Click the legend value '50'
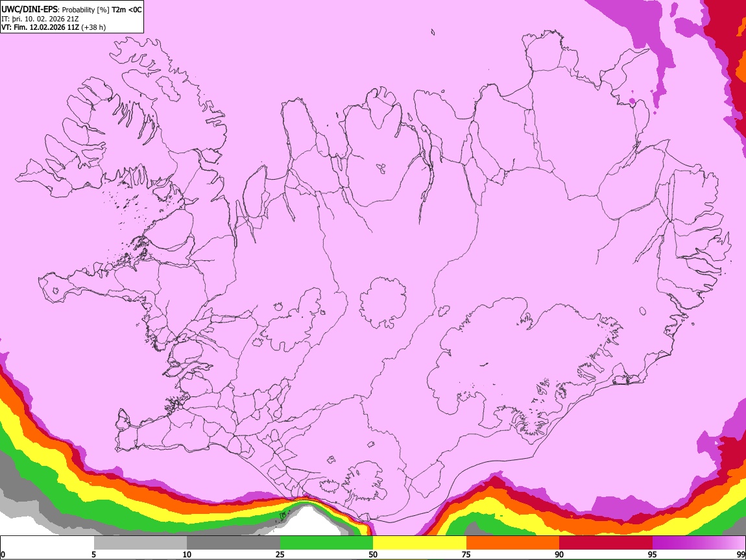Screen dimensions: 746x560 pos(373,554)
